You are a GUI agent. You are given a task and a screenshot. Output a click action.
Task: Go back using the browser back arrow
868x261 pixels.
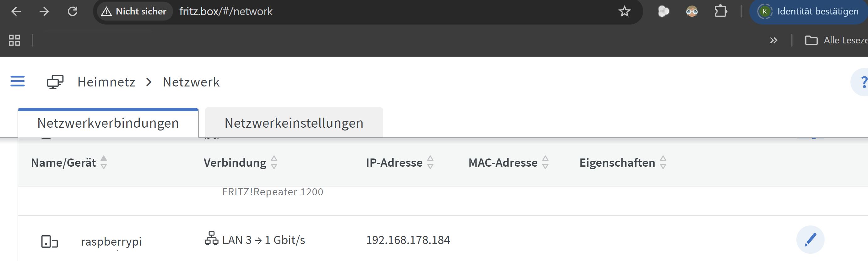pos(16,11)
